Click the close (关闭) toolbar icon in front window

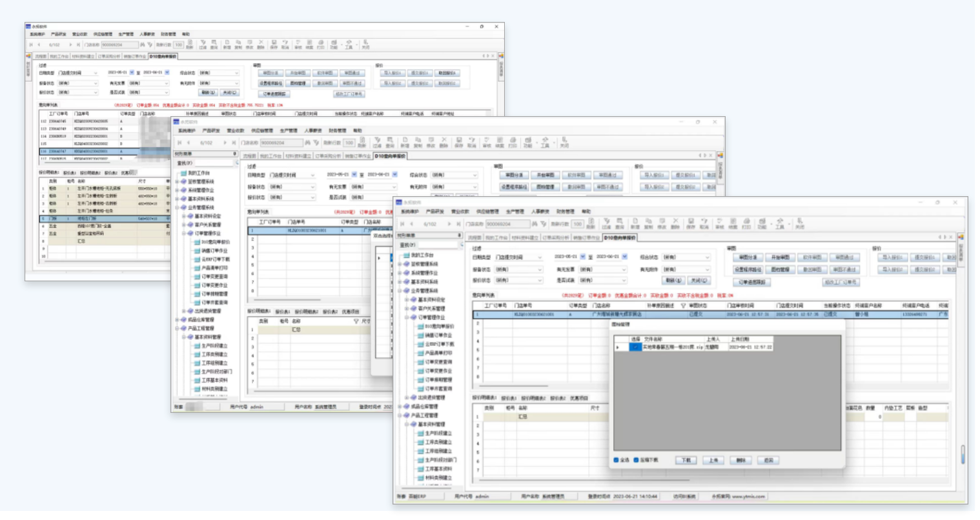point(799,223)
